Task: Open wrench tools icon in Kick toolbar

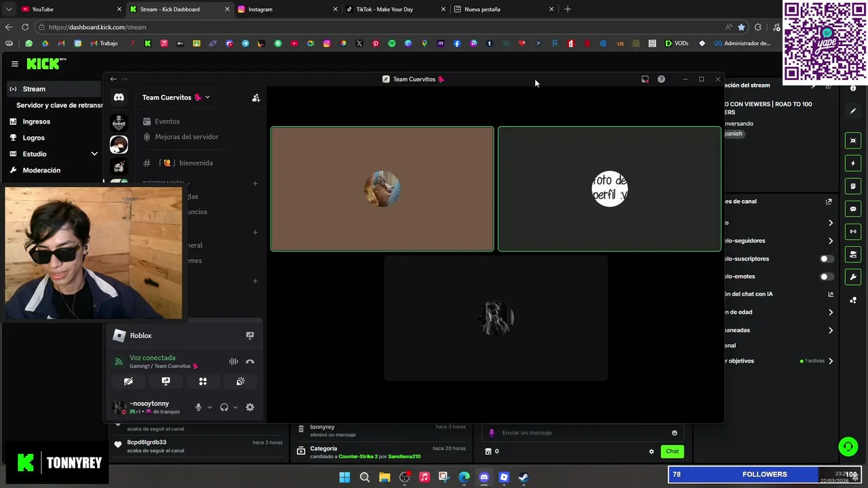Action: click(853, 277)
